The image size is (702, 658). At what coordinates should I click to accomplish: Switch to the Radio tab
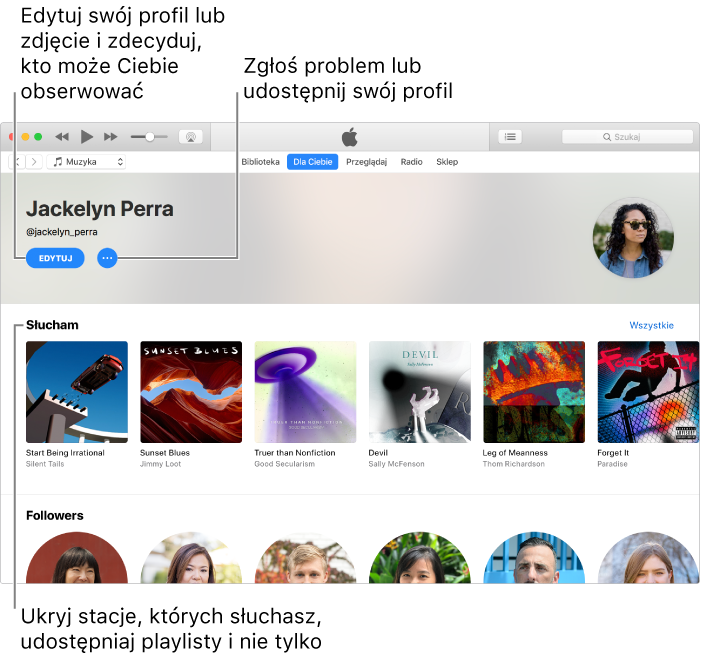[411, 162]
